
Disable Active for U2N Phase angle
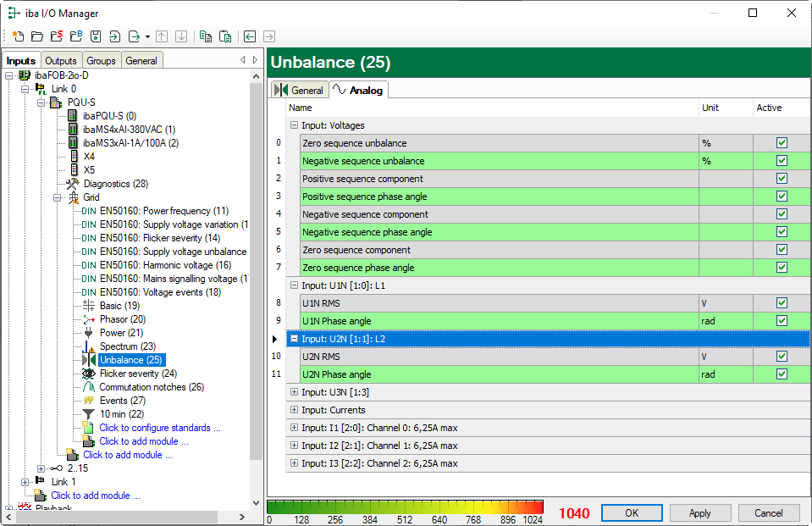click(x=782, y=374)
